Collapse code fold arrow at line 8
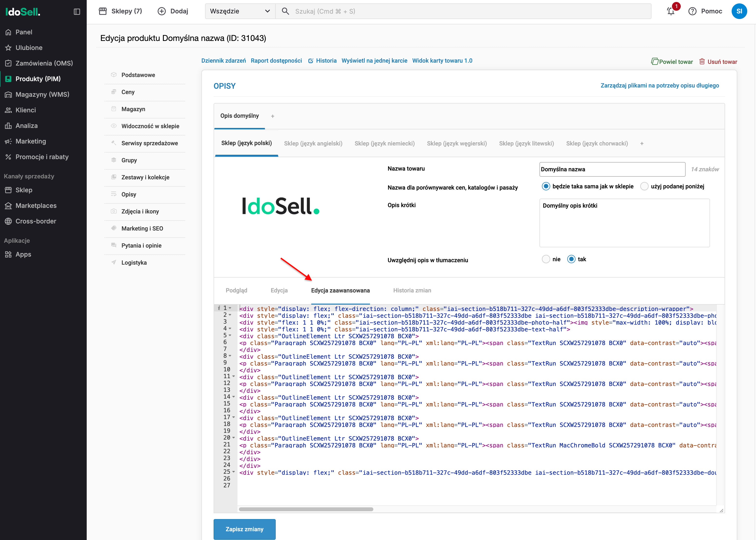 click(x=230, y=356)
